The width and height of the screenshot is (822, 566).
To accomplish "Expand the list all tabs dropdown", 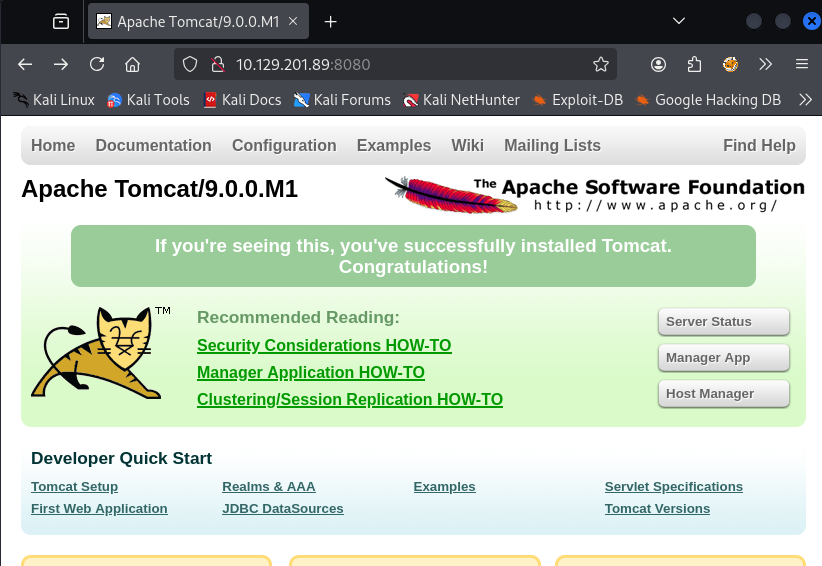I will 678,21.
